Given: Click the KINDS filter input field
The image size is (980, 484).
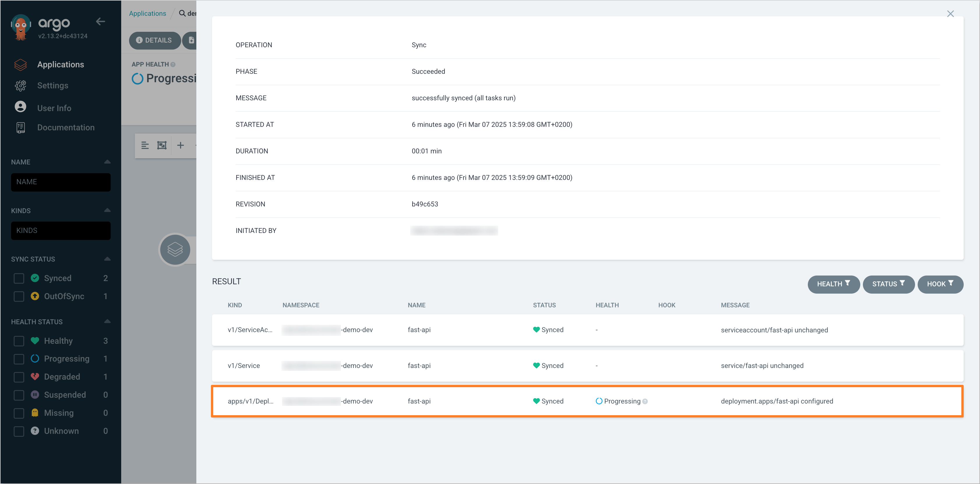Looking at the screenshot, I should [61, 231].
